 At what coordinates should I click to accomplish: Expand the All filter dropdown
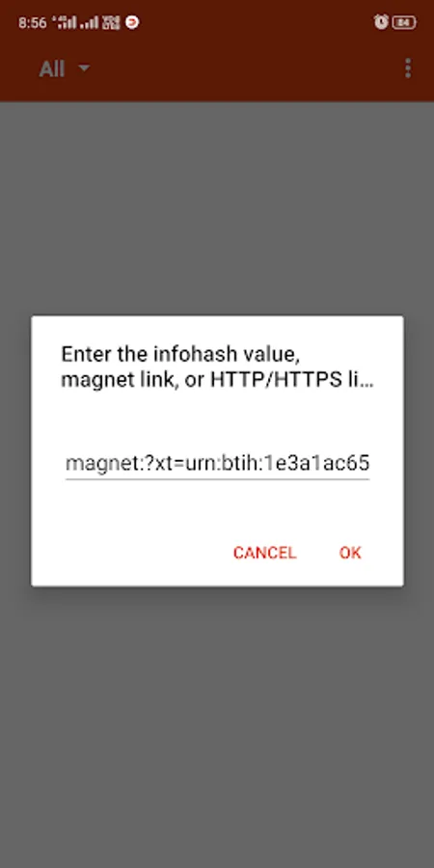pos(64,68)
